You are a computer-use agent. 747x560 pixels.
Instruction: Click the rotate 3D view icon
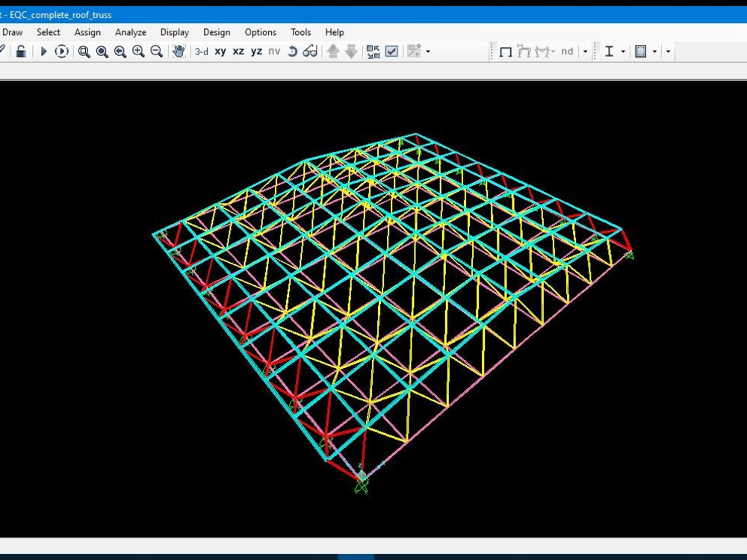pos(292,52)
